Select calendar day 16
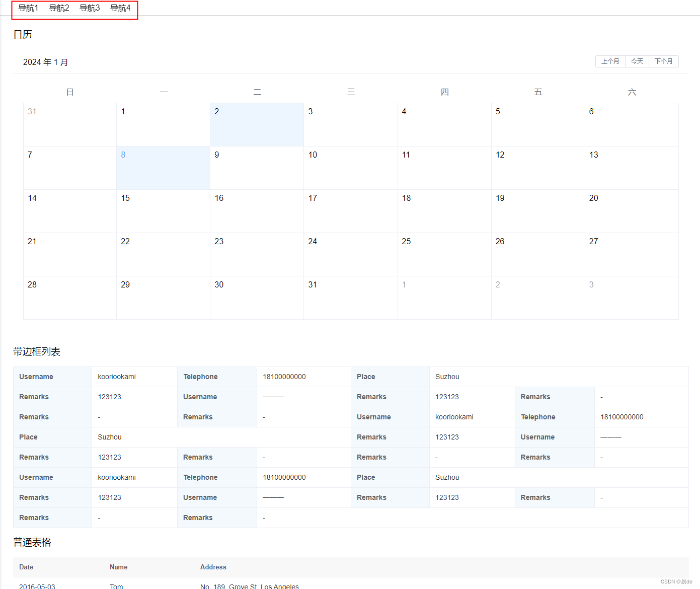Viewport: 700px width, 589px height. (257, 211)
